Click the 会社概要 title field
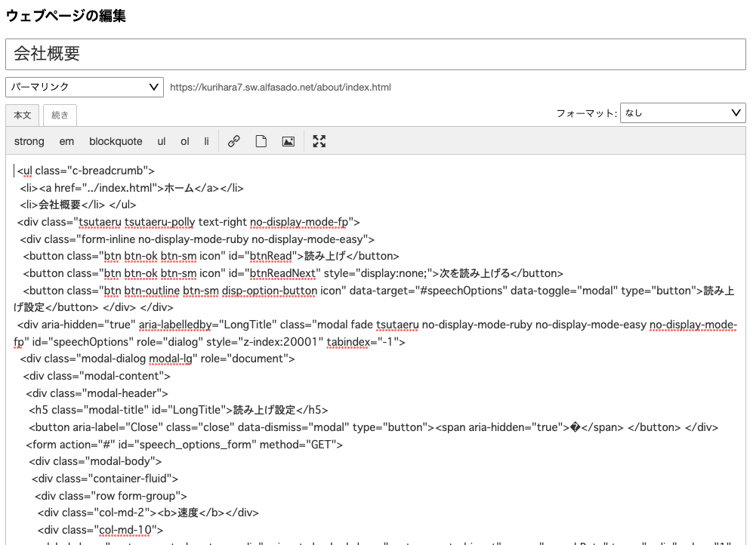The image size is (756, 545). tap(375, 54)
